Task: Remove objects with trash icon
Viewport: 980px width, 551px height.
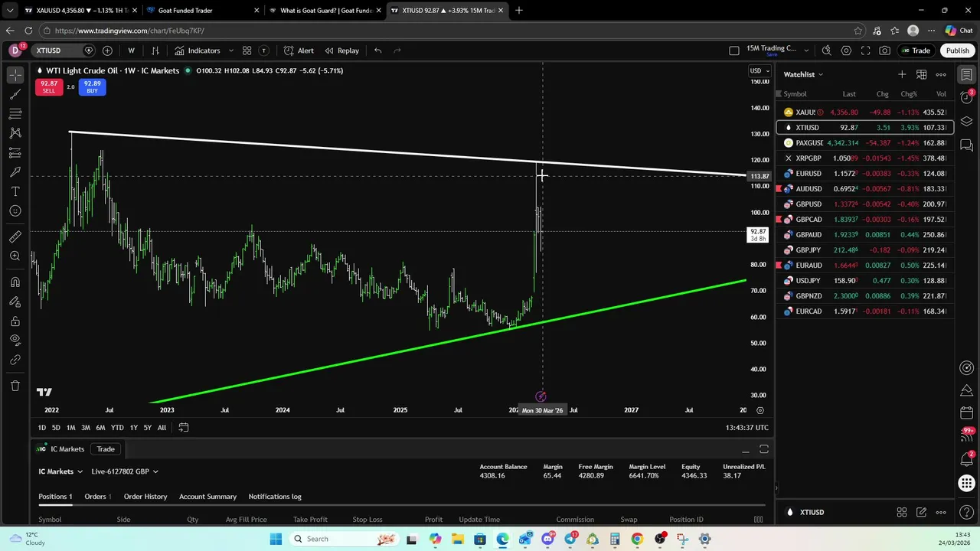Action: [x=15, y=386]
